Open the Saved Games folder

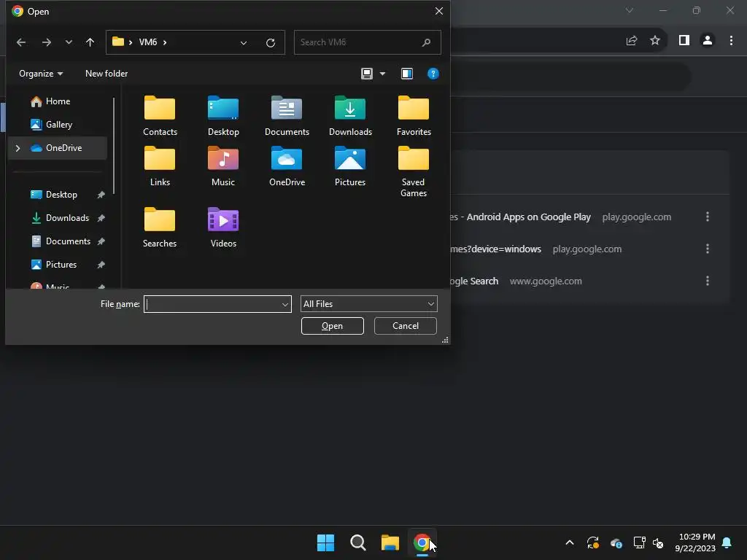coord(414,172)
